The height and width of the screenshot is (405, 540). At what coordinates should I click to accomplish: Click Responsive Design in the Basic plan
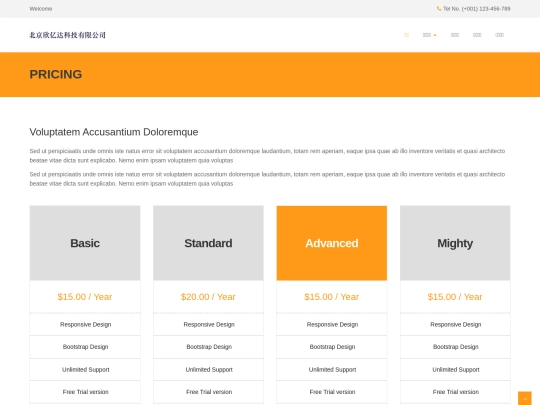coord(85,324)
